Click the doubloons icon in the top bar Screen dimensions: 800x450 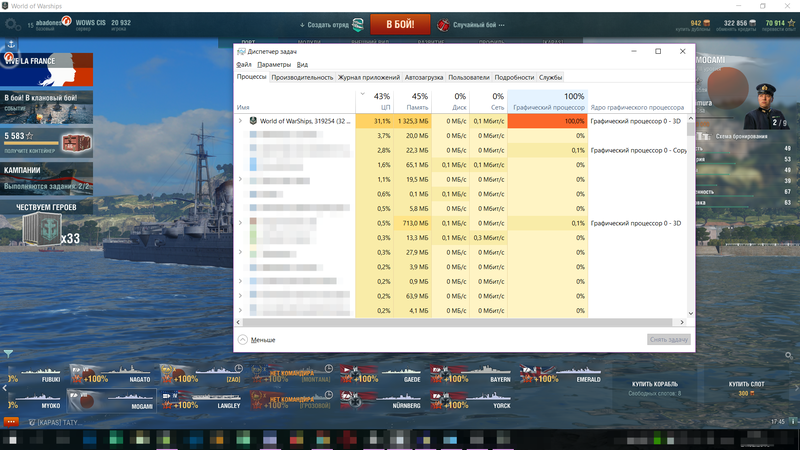click(x=707, y=23)
